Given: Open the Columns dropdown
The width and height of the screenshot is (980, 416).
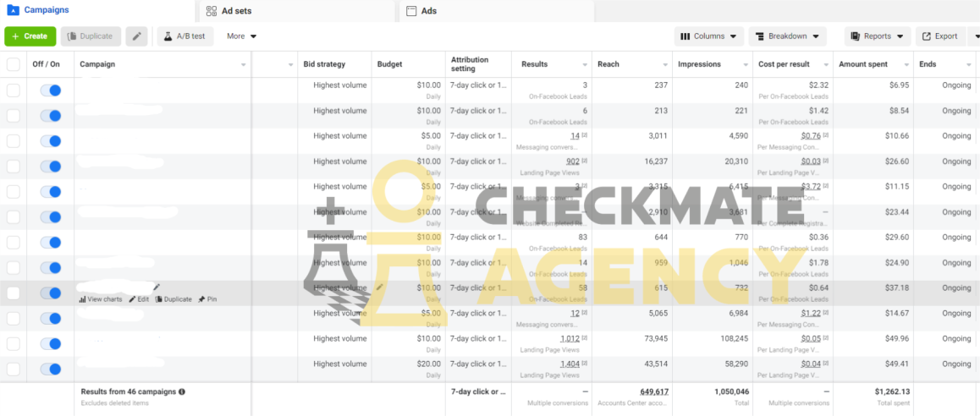Looking at the screenshot, I should (708, 36).
